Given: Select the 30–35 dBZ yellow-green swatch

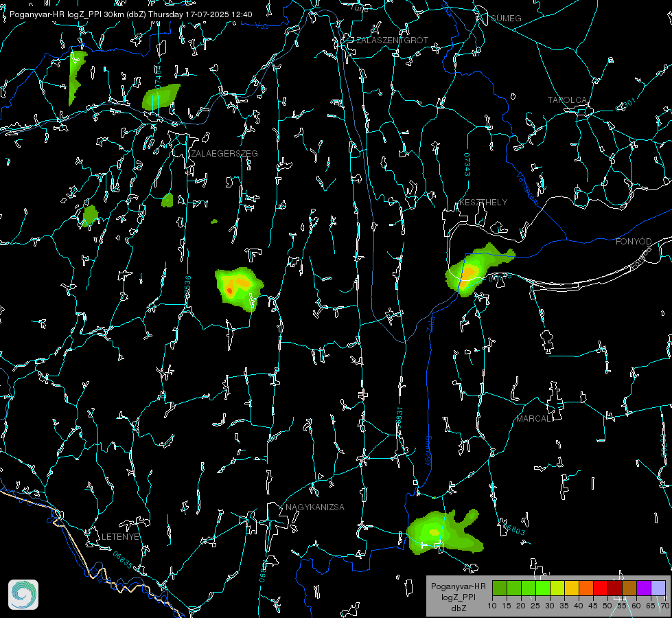Looking at the screenshot, I should pyautogui.click(x=557, y=588).
